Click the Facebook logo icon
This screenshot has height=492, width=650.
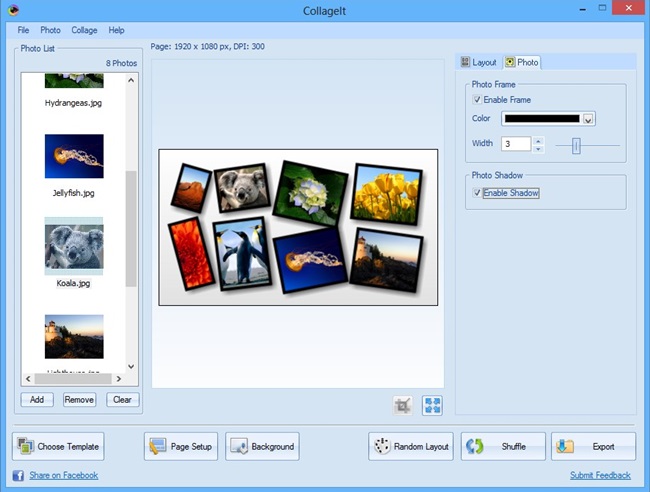point(18,475)
